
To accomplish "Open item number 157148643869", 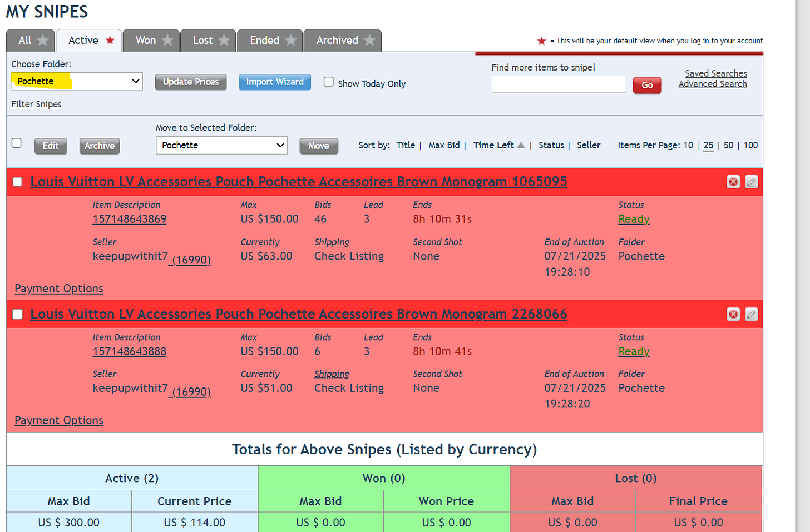I will pyautogui.click(x=130, y=219).
